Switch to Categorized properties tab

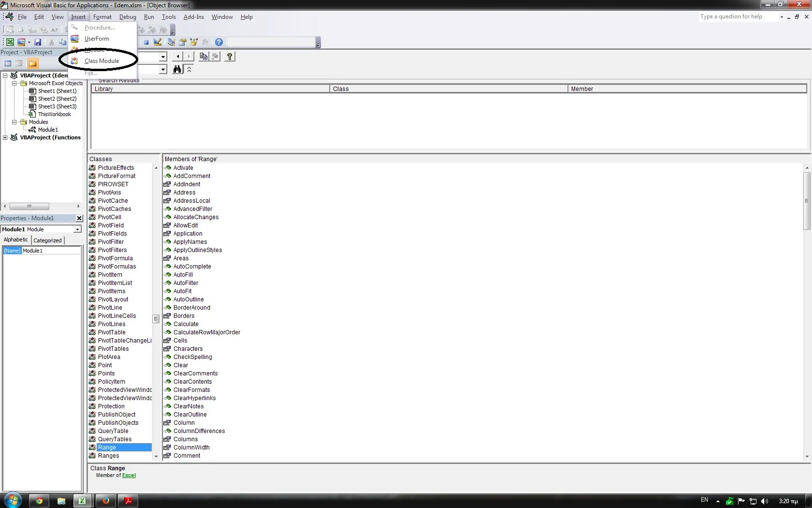point(47,240)
